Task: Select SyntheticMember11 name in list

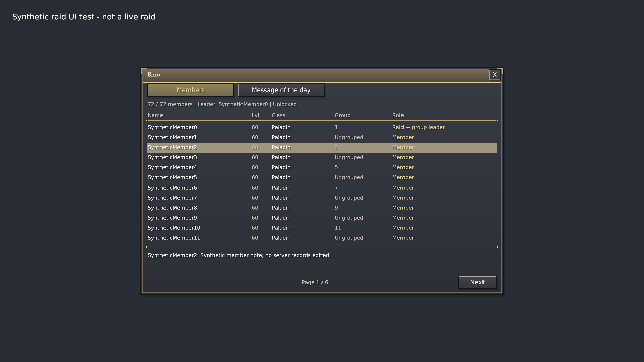Action: pos(174,238)
